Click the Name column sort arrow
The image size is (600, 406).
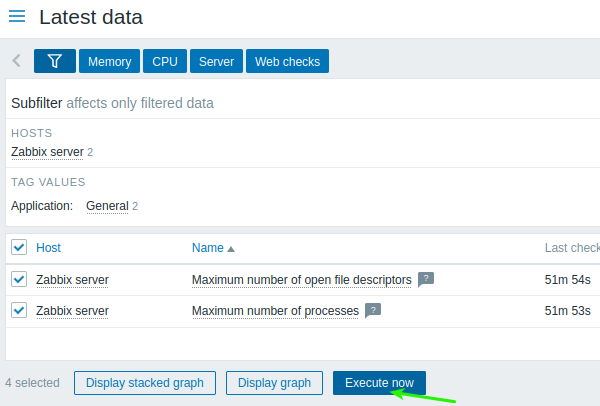[x=231, y=249]
